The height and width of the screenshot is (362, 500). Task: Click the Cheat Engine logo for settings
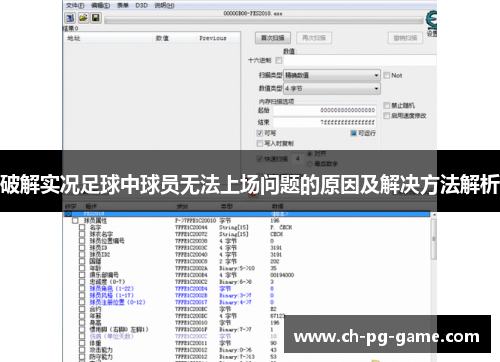432,20
